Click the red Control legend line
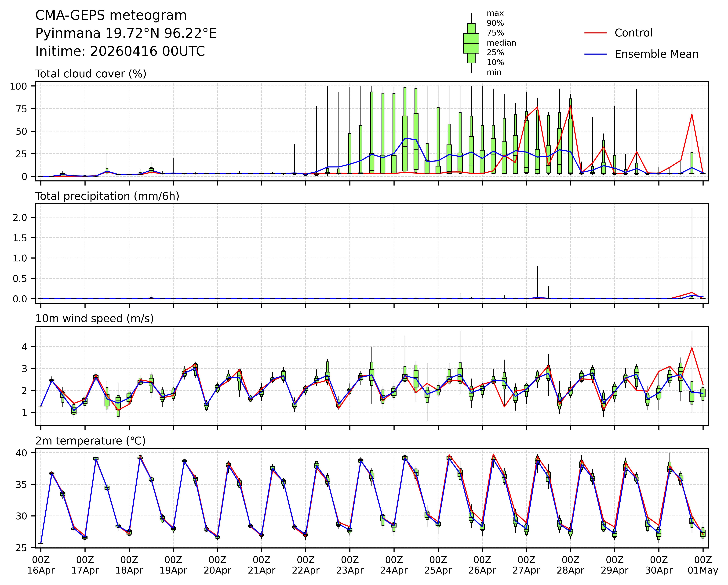Image resolution: width=728 pixels, height=585 pixels. [595, 33]
